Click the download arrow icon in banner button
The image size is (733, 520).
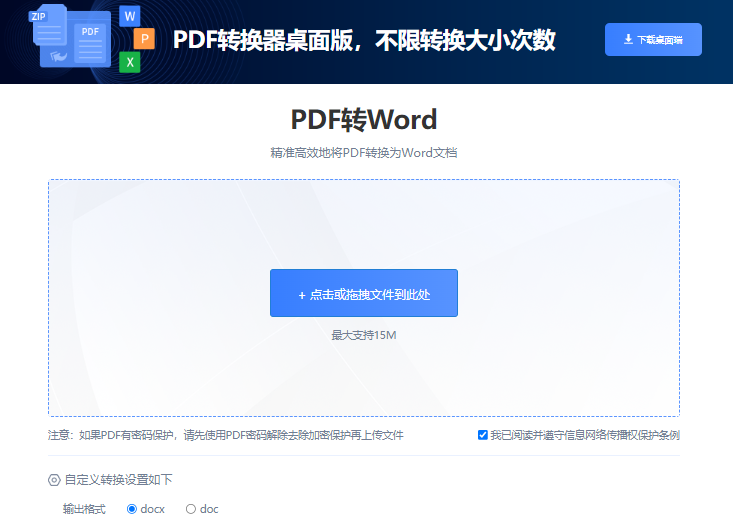pos(628,40)
